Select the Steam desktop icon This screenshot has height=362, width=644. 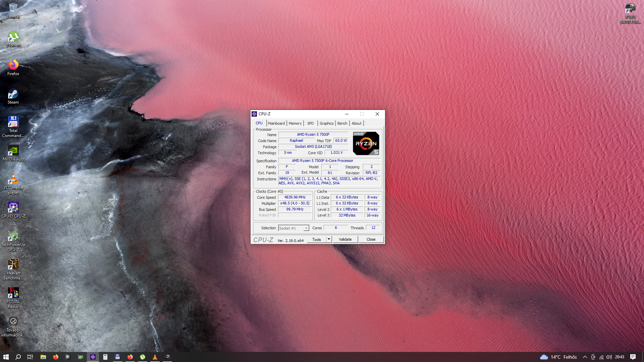[13, 94]
